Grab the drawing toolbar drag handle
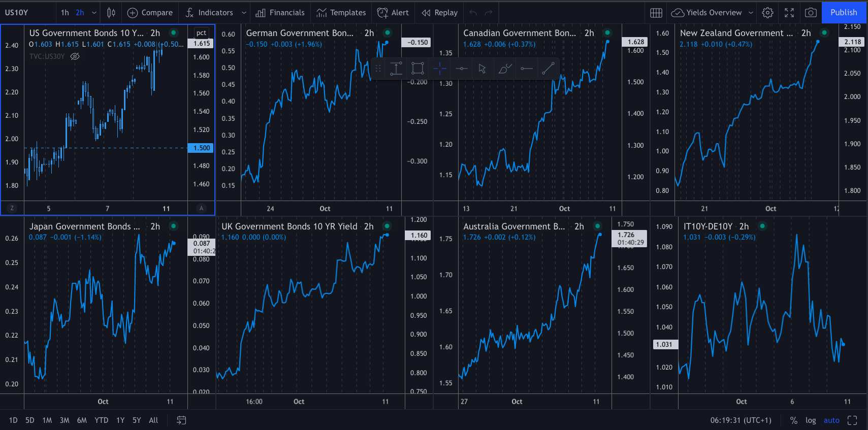Image resolution: width=868 pixels, height=430 pixels. tap(378, 68)
